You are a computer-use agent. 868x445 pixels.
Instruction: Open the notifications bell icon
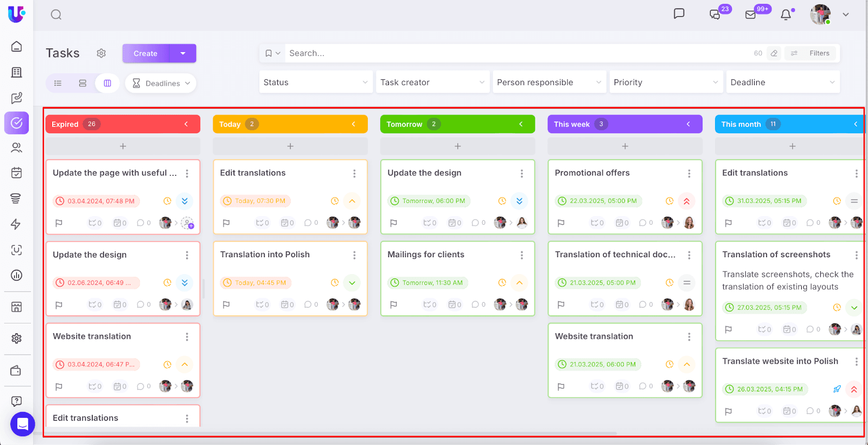(786, 15)
